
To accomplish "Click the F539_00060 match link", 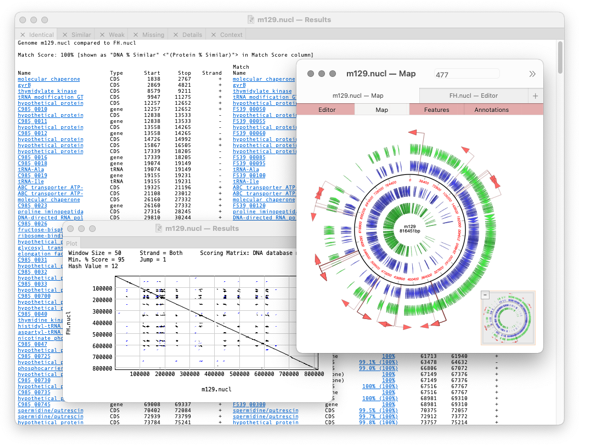I will point(249,133).
